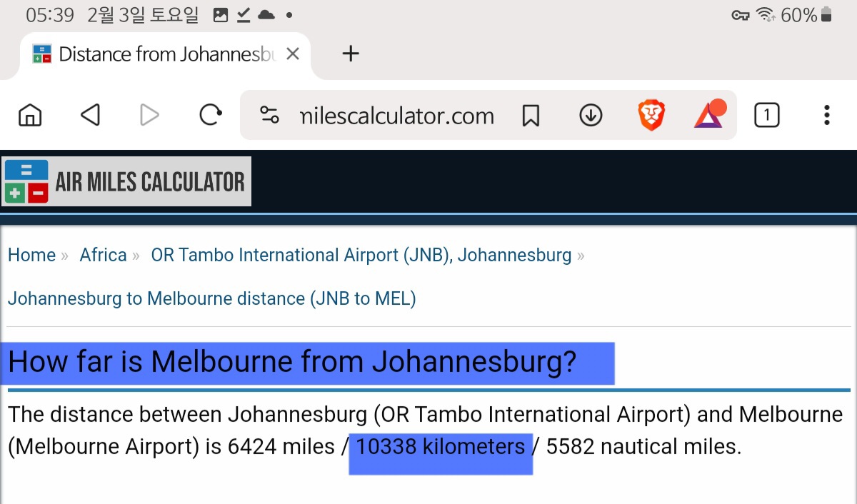Bookmark this page with bookmark icon
857x504 pixels.
(531, 115)
